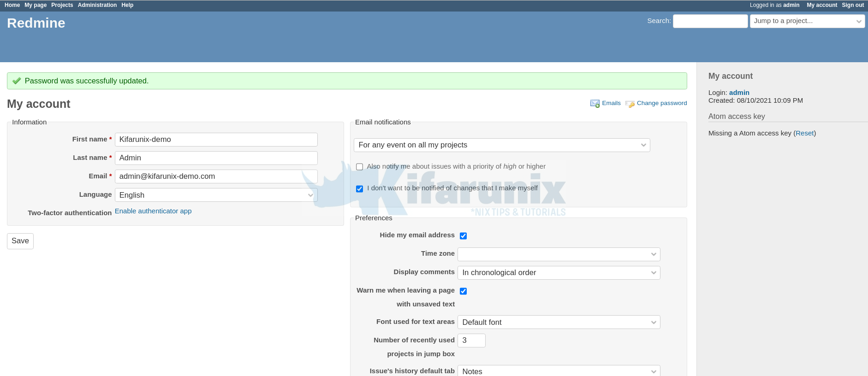The image size is (868, 376).
Task: Click Enable authenticator app link
Action: click(153, 211)
